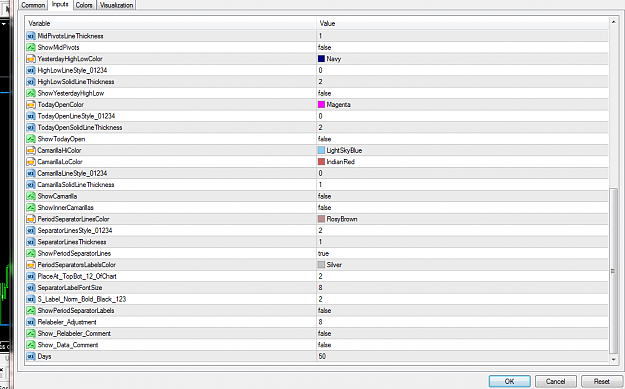Select the Magenta color swatch
This screenshot has width=625, height=389.
coord(321,104)
